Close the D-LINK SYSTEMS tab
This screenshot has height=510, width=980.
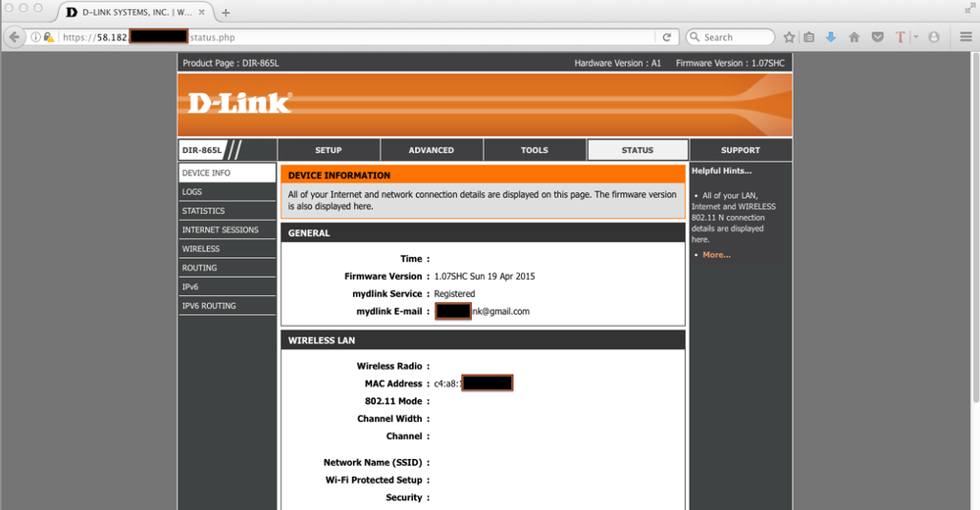pyautogui.click(x=201, y=12)
